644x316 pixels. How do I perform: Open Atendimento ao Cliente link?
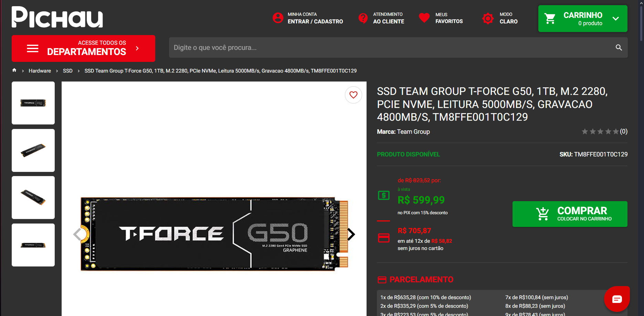click(x=389, y=18)
